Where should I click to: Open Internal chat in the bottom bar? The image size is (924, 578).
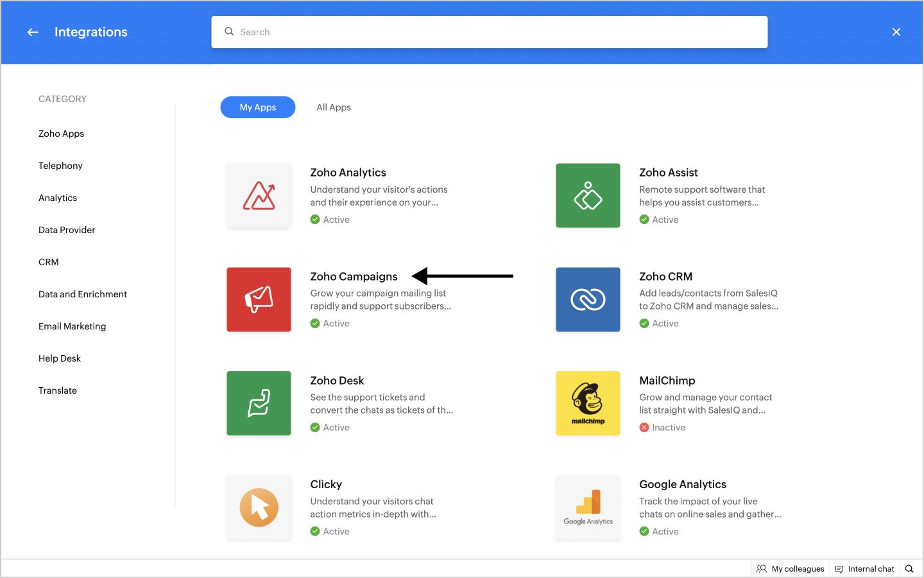point(864,569)
